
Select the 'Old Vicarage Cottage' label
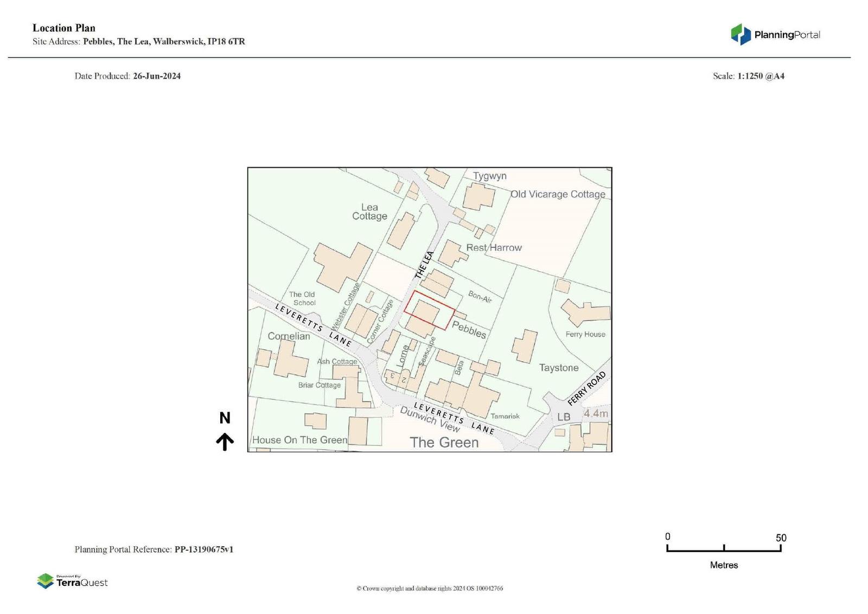pyautogui.click(x=557, y=194)
